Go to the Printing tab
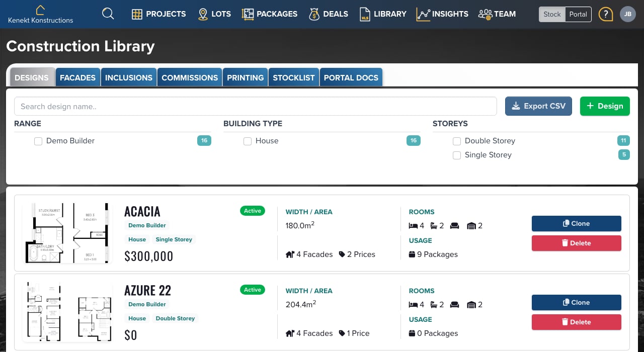 [246, 77]
